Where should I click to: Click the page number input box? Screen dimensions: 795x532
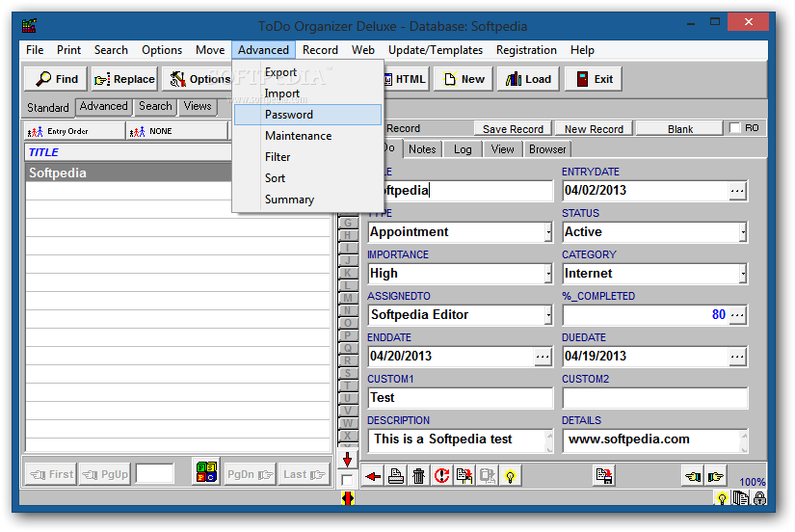(x=155, y=474)
